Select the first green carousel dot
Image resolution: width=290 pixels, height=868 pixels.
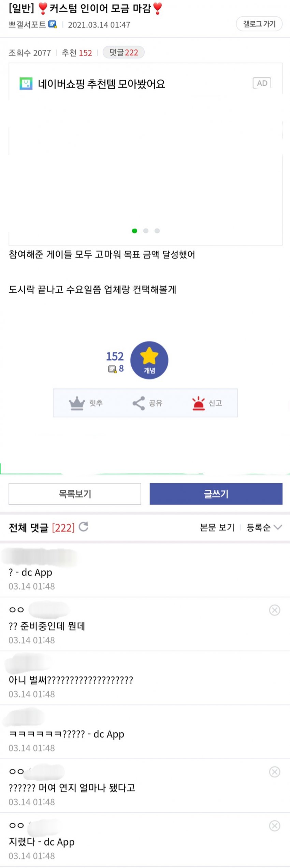tap(134, 231)
